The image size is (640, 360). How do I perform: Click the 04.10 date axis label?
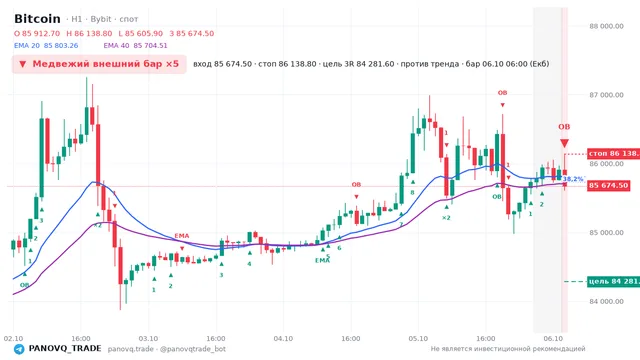click(x=283, y=339)
